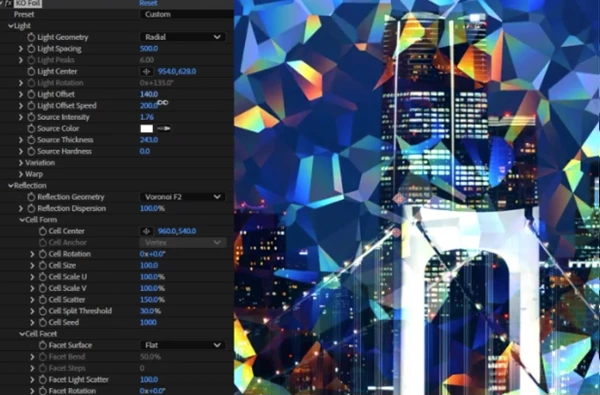Open the Preset dropdown showing Custom
Screen dimensions: 600x395
pyautogui.click(x=187, y=14)
